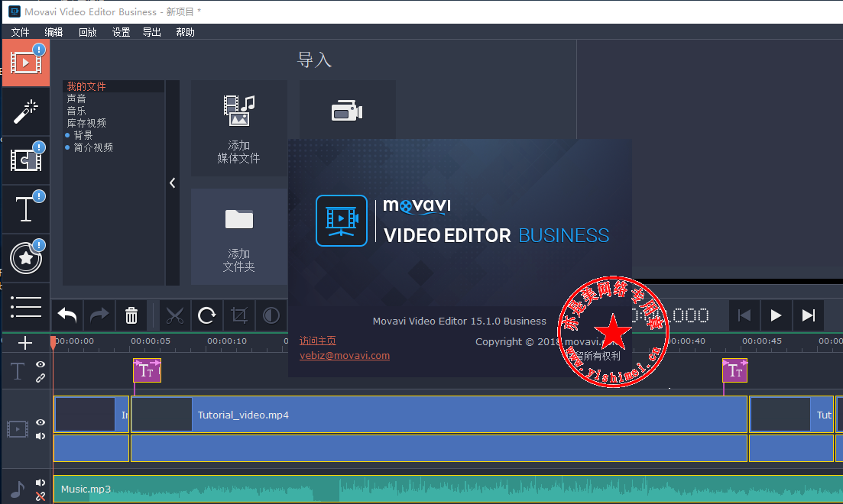Open the More tools list icon
Image resolution: width=843 pixels, height=504 pixels.
pos(26,307)
